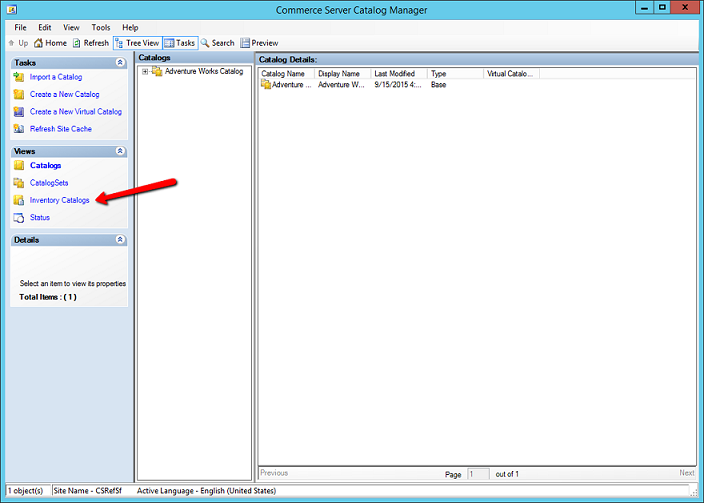The image size is (704, 503).
Task: Sort by the Last Modified column header
Action: point(397,74)
